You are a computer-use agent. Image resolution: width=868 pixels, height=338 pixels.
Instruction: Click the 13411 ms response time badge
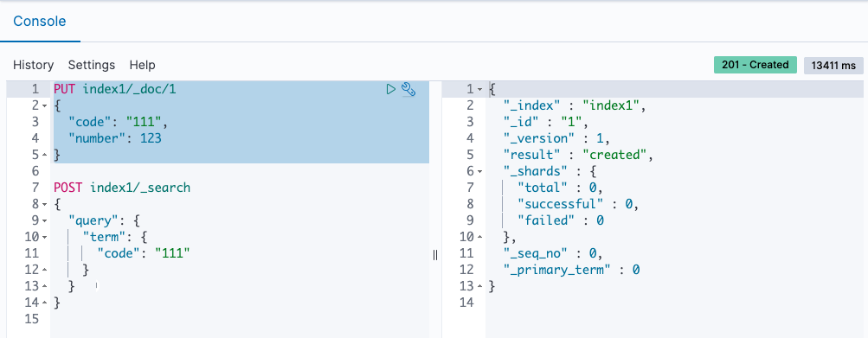[x=833, y=66]
